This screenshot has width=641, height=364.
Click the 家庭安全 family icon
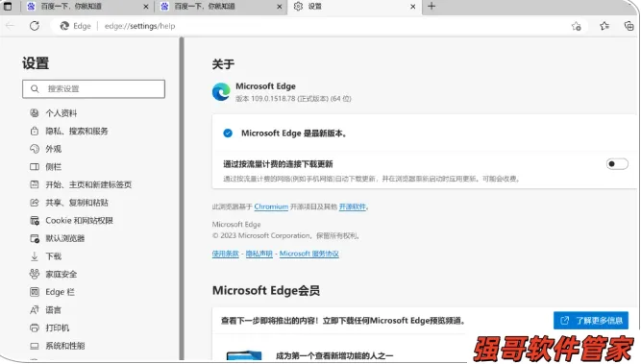click(x=35, y=274)
